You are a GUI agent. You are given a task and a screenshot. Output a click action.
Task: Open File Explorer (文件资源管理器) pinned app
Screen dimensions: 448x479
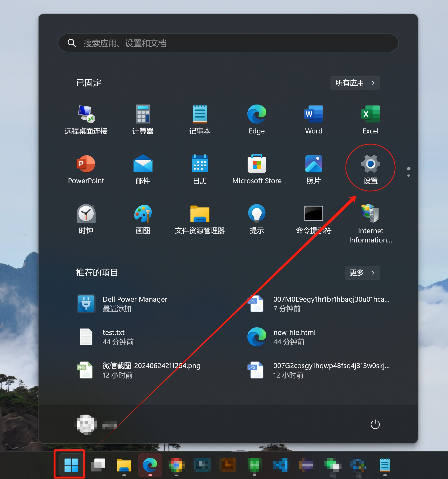pos(200,219)
